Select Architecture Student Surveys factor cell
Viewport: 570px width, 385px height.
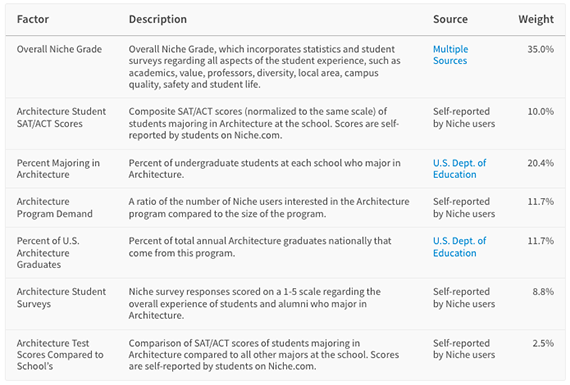[61, 298]
